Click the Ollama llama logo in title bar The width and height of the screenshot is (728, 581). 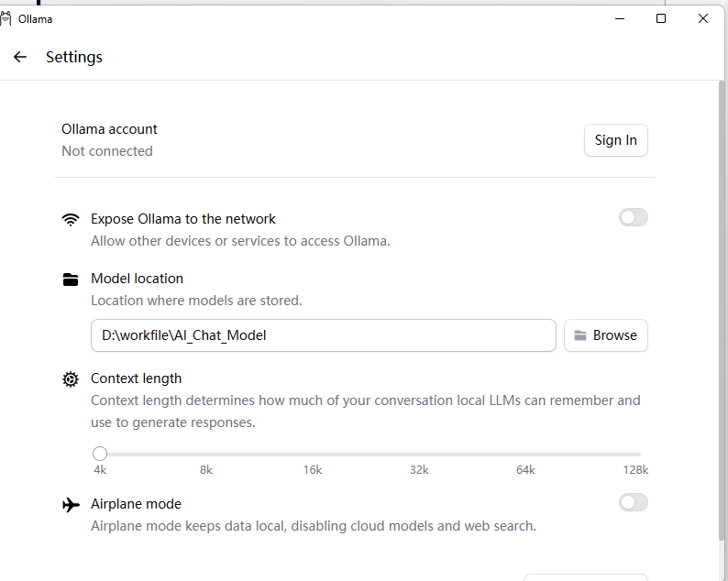click(6, 19)
